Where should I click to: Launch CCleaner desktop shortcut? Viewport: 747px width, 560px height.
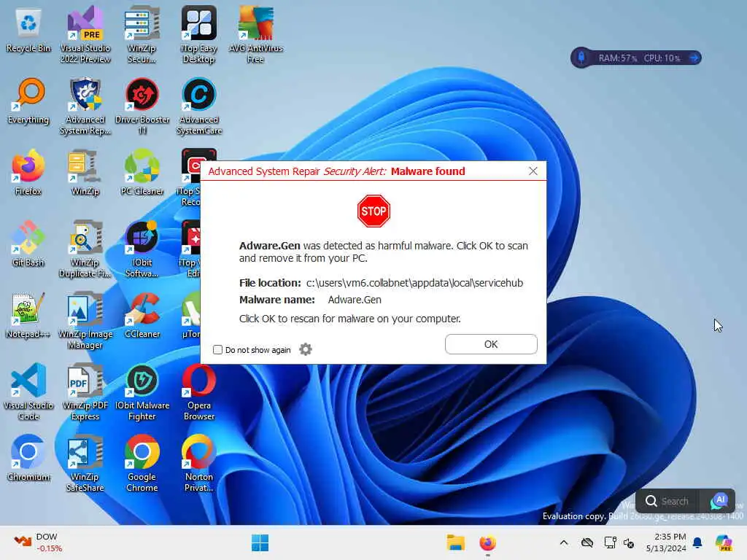142,316
